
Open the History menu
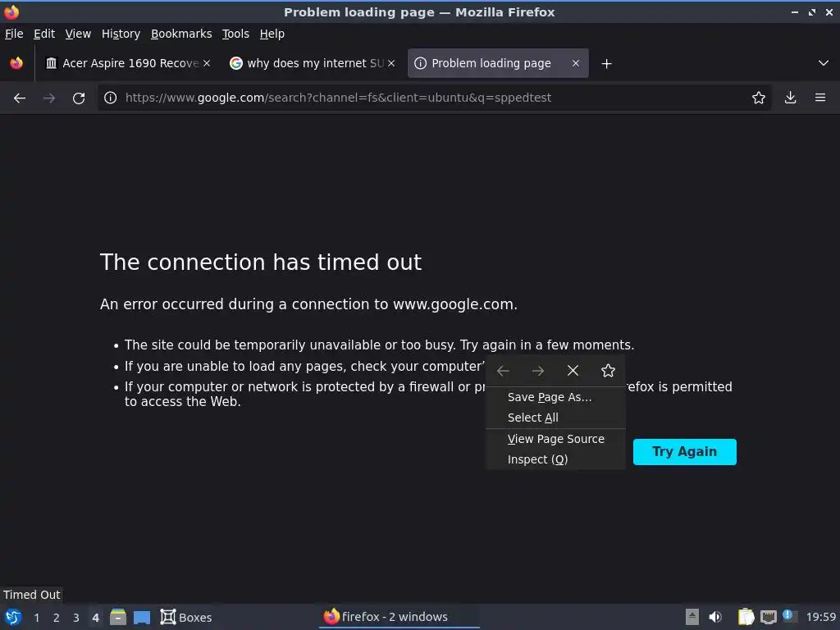click(121, 34)
